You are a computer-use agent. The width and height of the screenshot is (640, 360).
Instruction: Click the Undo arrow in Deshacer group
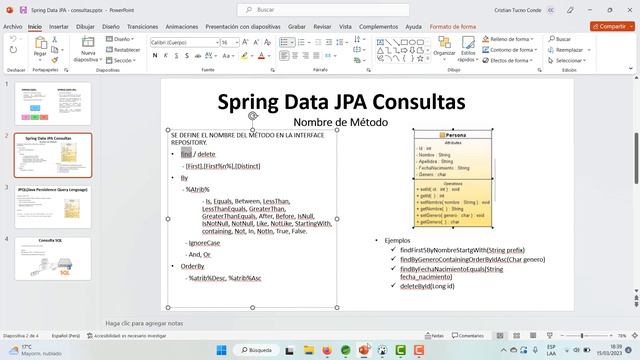click(13, 39)
